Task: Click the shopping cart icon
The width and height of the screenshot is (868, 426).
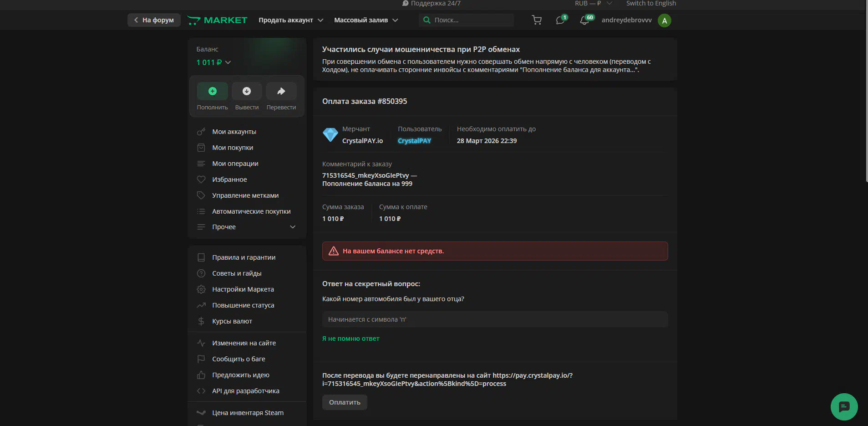Action: tap(537, 20)
